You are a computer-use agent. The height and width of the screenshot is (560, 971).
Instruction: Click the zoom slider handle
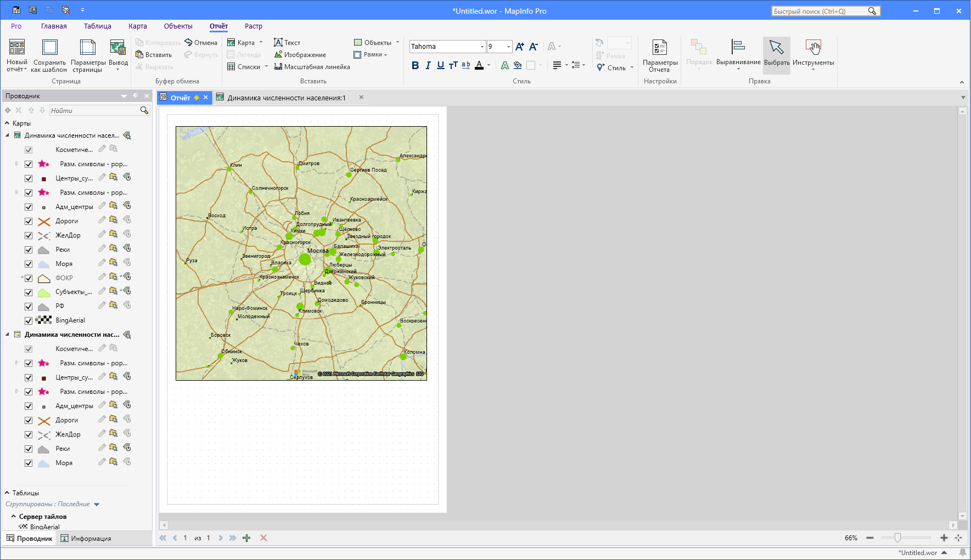pyautogui.click(x=897, y=538)
